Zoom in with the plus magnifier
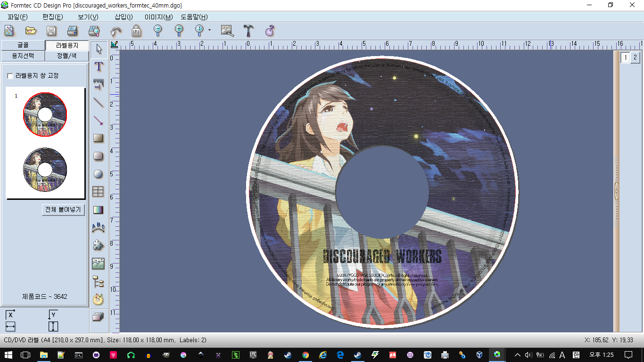The image size is (644, 362). coord(179,31)
